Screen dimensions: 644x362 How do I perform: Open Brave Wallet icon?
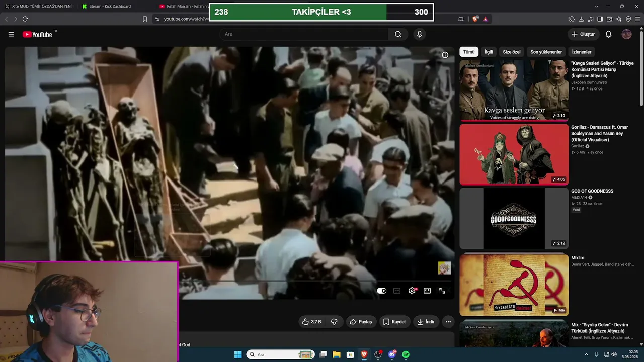tap(609, 19)
